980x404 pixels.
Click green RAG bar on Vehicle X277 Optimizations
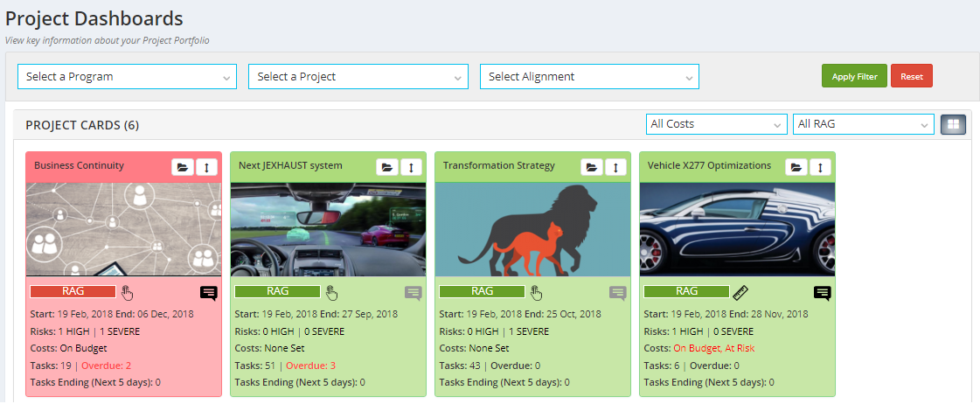click(x=686, y=291)
